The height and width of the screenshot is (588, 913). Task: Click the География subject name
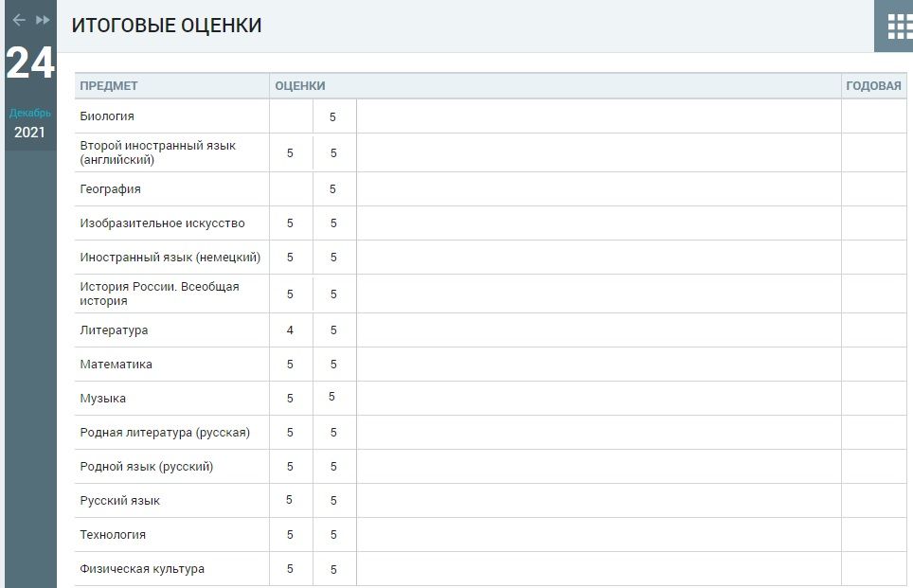click(x=110, y=189)
